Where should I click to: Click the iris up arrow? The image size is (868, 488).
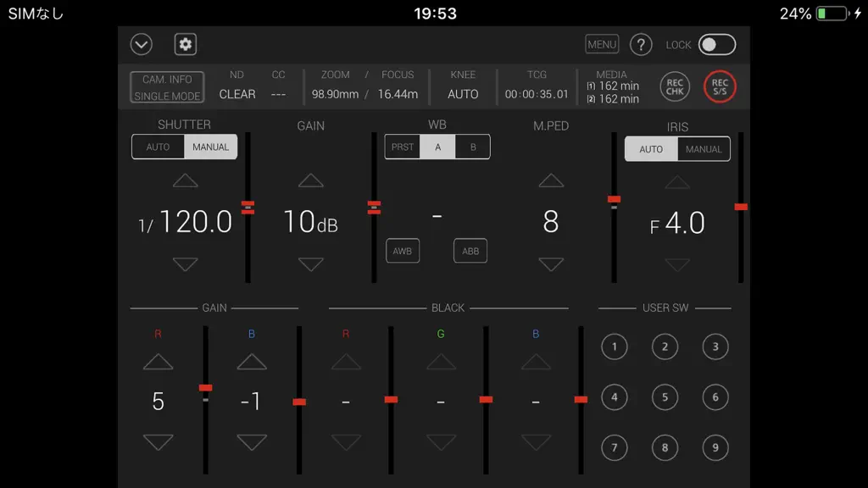[677, 182]
